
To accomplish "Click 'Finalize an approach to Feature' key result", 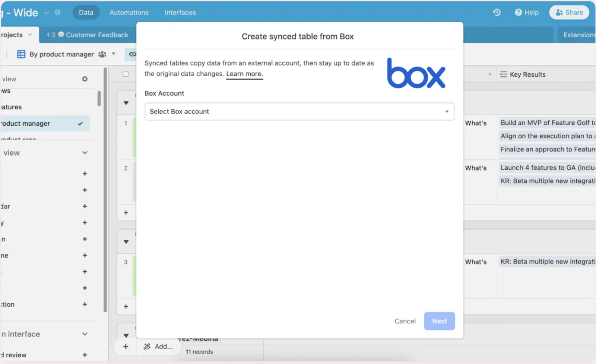I will [548, 149].
